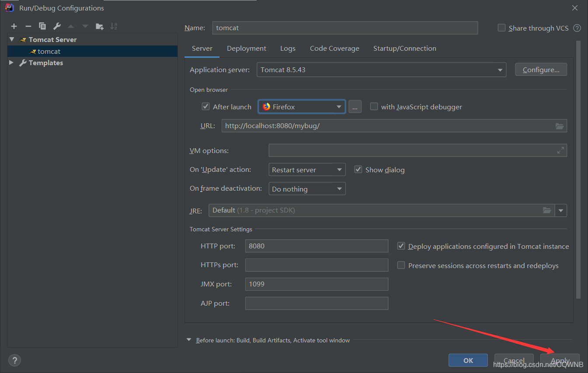Select tomcat configuration in tree
Screen dimensions: 588x373
coord(92,51)
